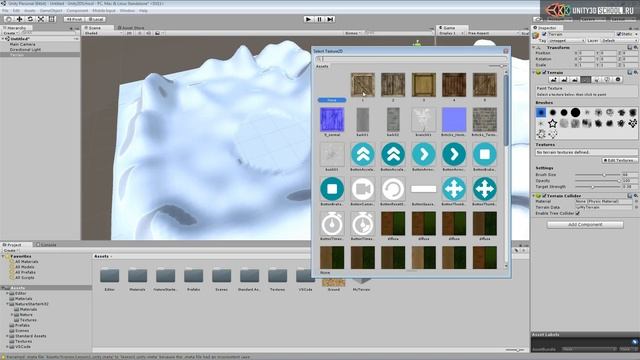Choose the large solid black circle brush
The image size is (640, 360).
[575, 112]
